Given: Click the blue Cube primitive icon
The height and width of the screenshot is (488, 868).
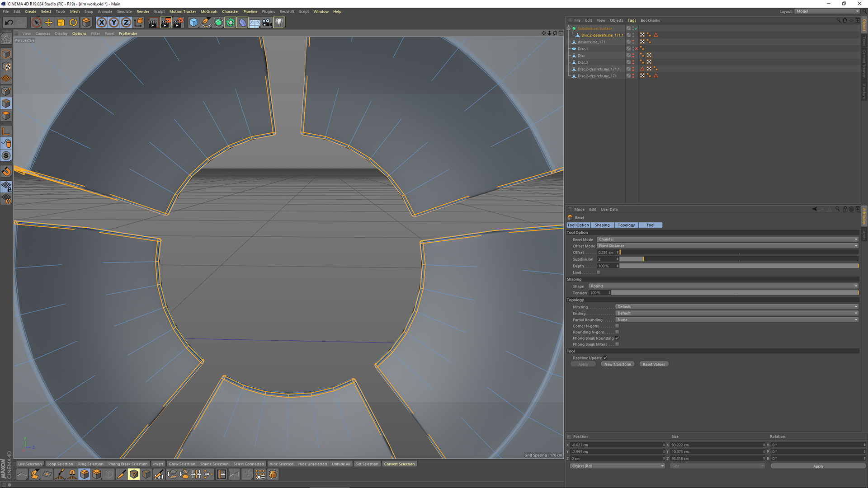Looking at the screenshot, I should 194,22.
